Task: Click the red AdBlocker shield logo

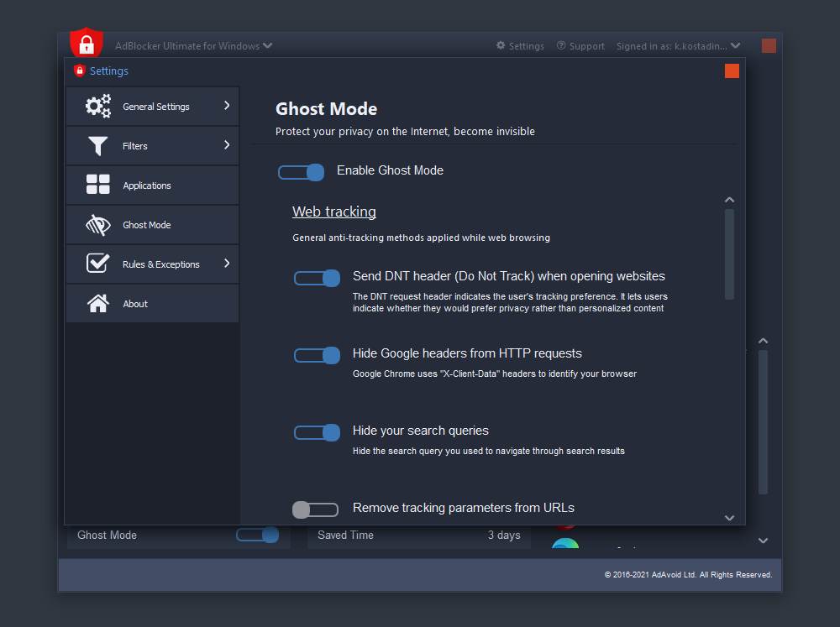Action: coord(87,41)
